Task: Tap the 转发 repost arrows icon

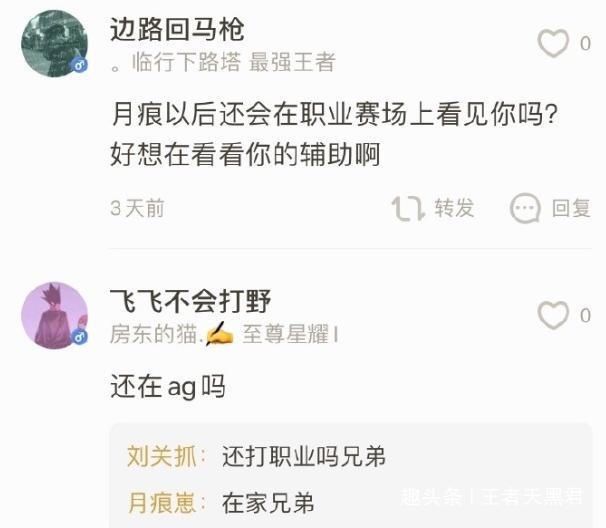Action: point(408,208)
